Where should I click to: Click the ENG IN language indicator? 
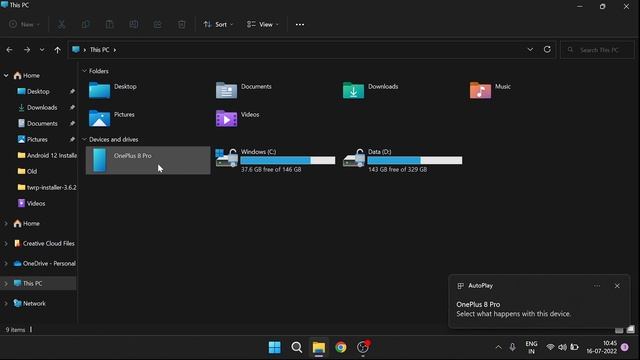pos(531,347)
